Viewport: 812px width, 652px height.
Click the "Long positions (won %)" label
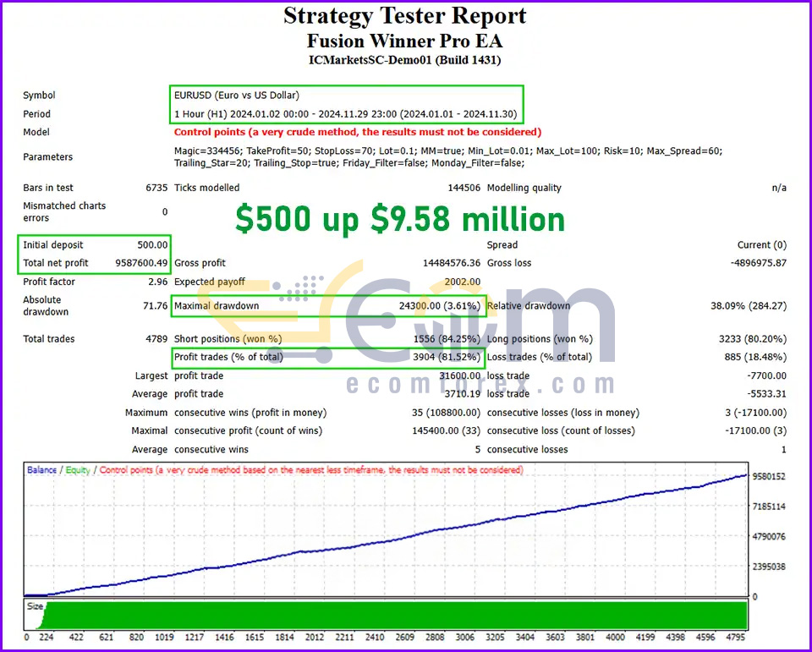click(540, 339)
